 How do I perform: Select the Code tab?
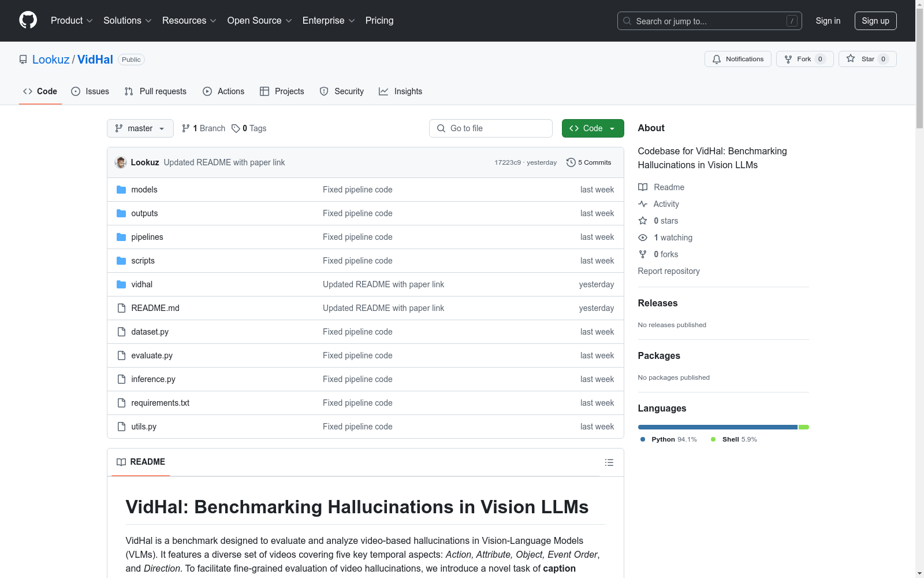[40, 91]
